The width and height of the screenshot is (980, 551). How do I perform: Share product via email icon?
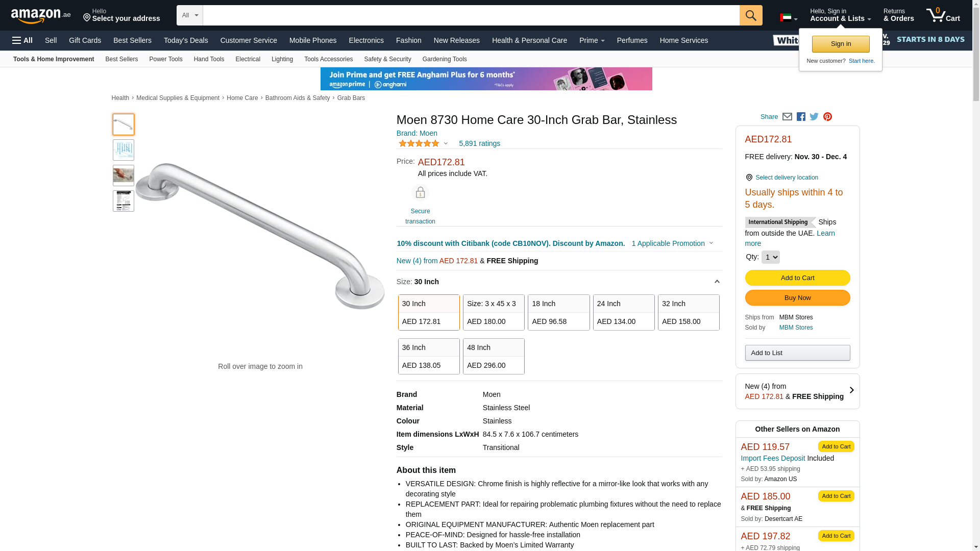(787, 117)
